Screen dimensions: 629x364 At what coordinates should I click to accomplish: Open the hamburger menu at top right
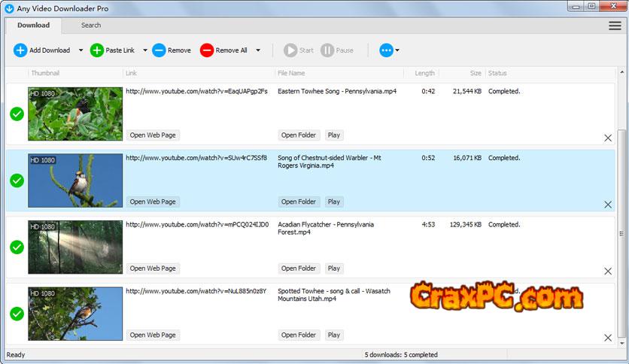pyautogui.click(x=615, y=26)
